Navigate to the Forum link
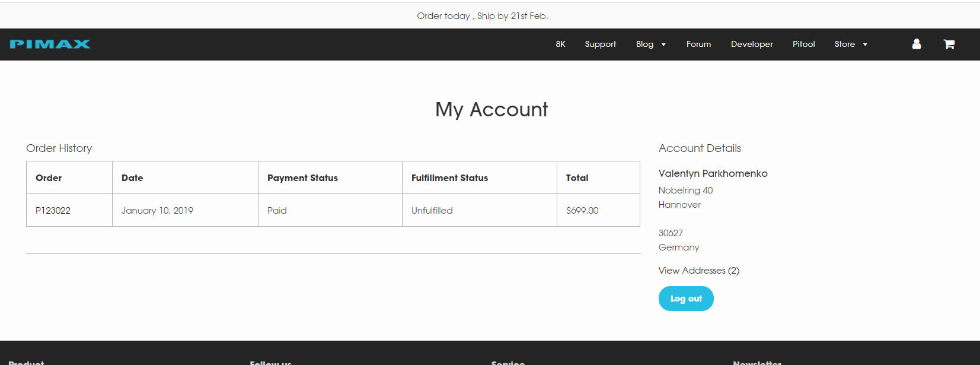 tap(698, 44)
